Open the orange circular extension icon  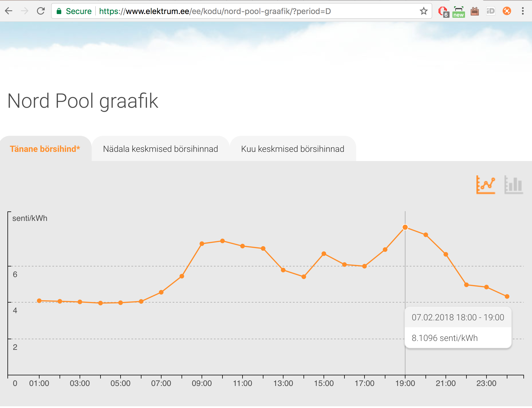click(507, 11)
